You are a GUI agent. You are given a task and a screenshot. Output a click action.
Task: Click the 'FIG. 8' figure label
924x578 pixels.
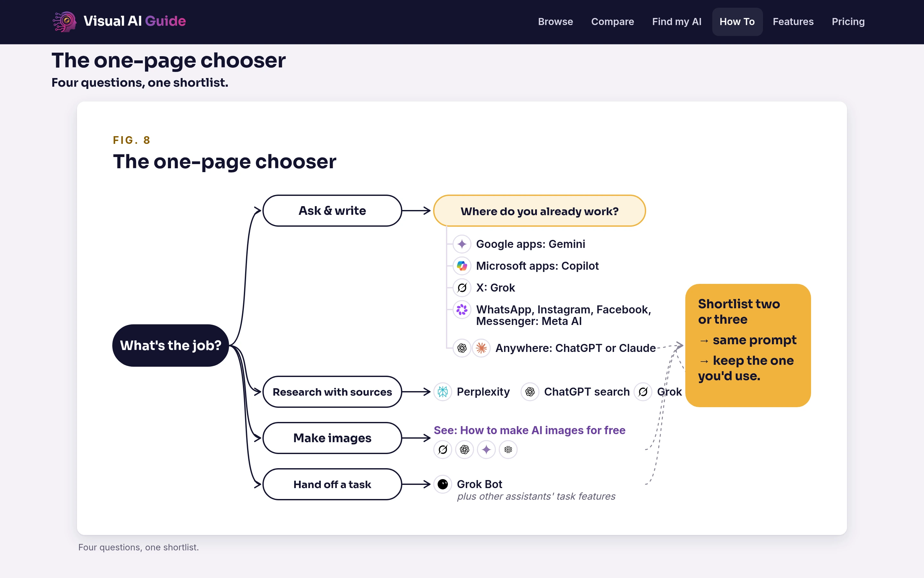pos(131,140)
